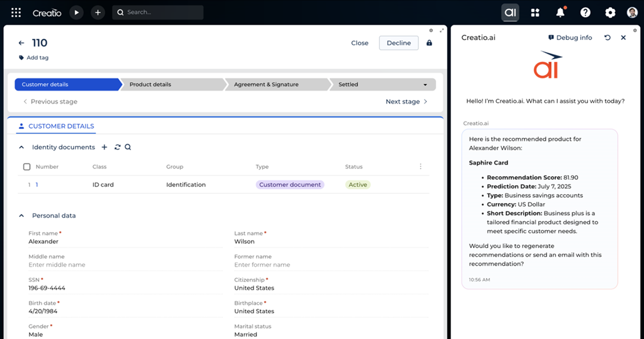
Task: Click the lock icon next to Decline
Action: 429,43
